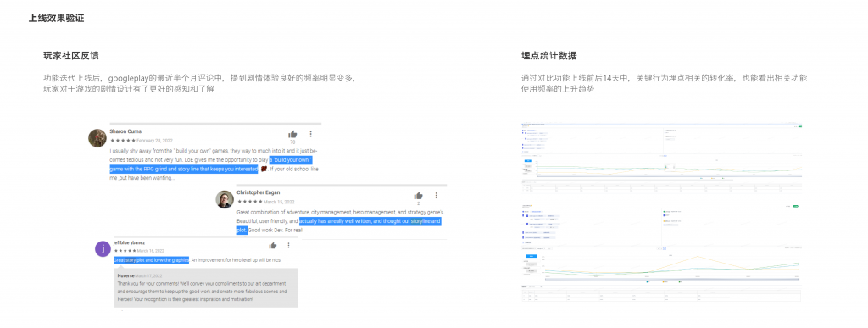The height and width of the screenshot is (328, 868).
Task: Open more options on Sharon Cums' review
Action: pyautogui.click(x=310, y=134)
